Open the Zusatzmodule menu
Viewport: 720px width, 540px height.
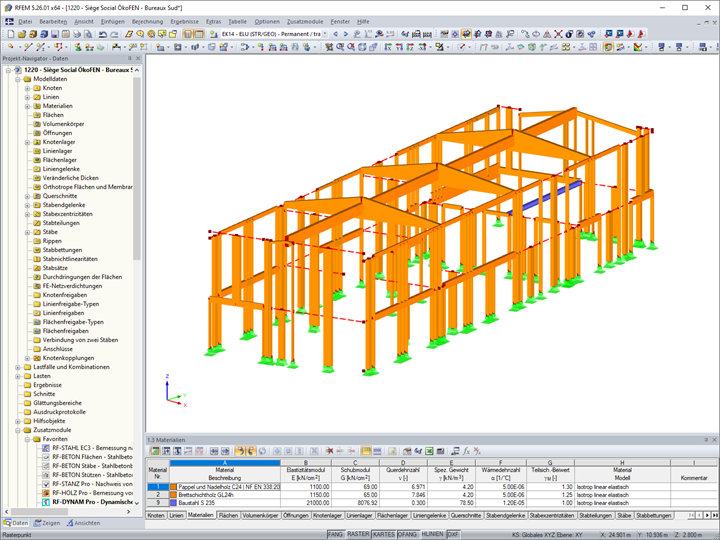[305, 22]
